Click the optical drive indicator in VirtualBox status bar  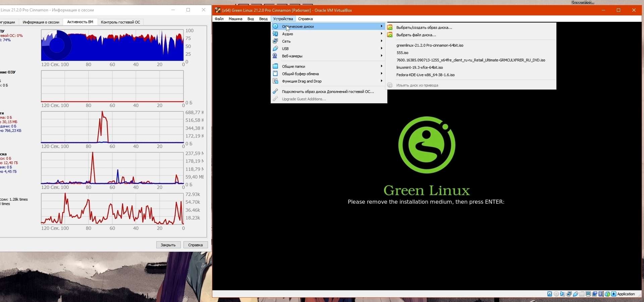(556, 294)
